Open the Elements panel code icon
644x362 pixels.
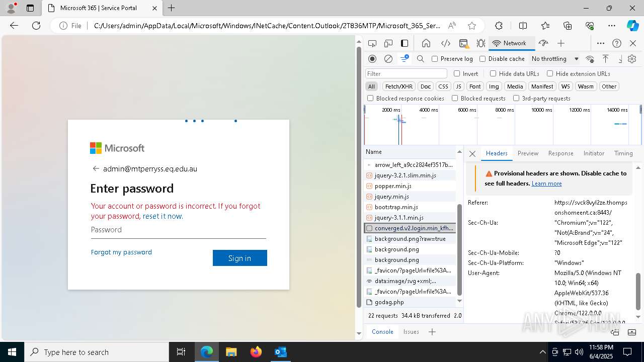445,43
